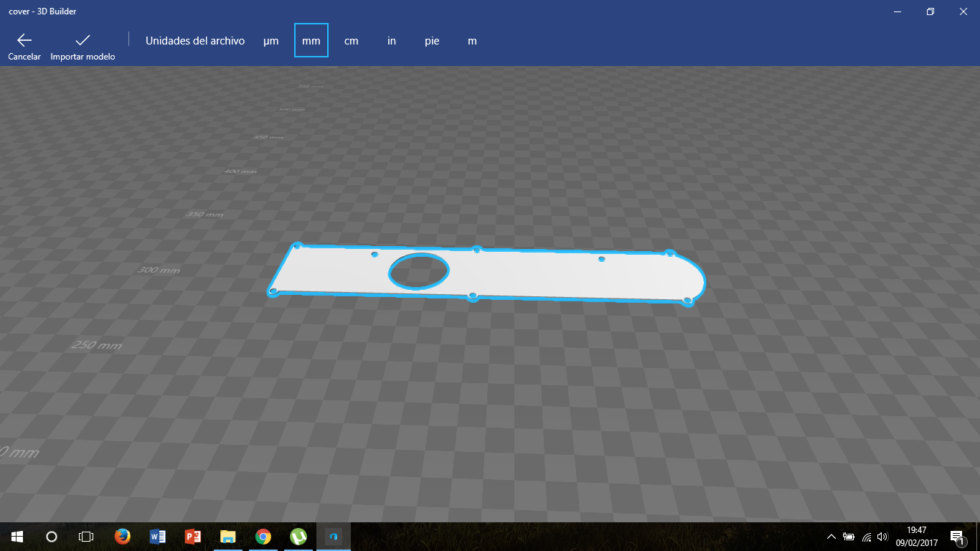Viewport: 980px width, 551px height.
Task: Choose the pie (feet) unit option
Action: coord(432,41)
